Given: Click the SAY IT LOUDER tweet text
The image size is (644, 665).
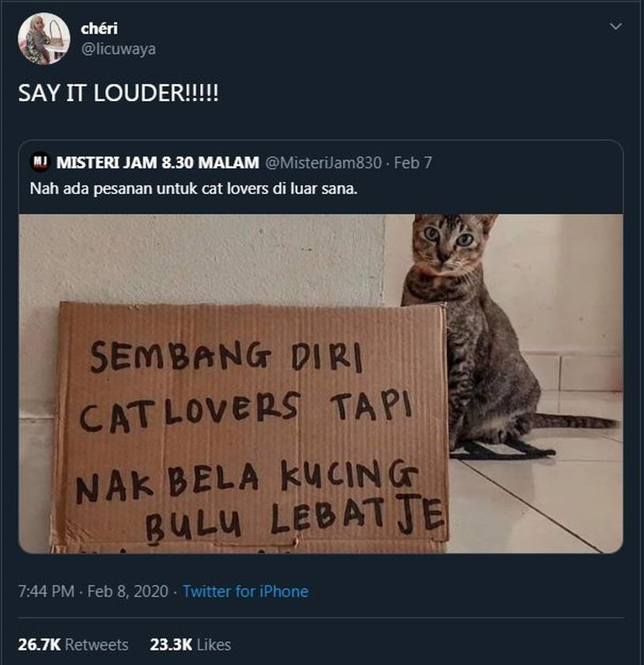Looking at the screenshot, I should point(118,93).
